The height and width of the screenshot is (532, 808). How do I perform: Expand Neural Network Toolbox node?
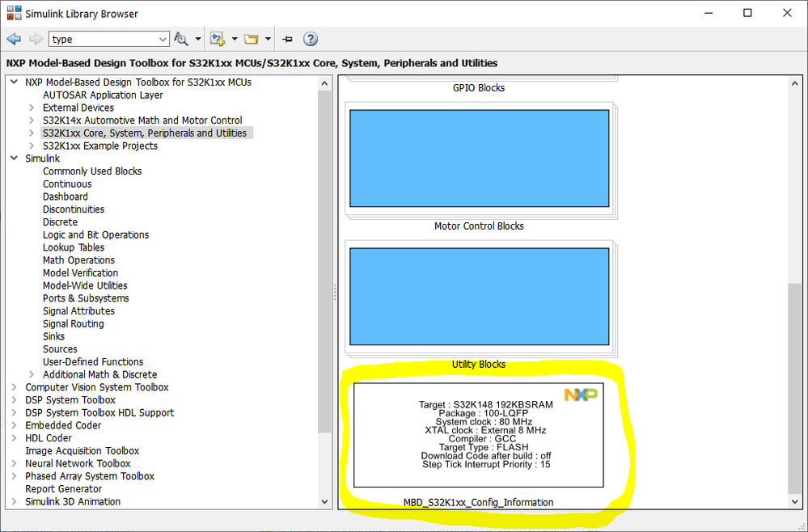(15, 463)
